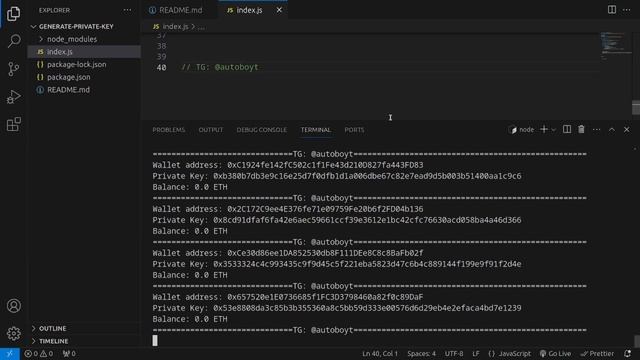Switch to the Output panel tab
Viewport: 640px width, 360px height.
[x=211, y=130]
